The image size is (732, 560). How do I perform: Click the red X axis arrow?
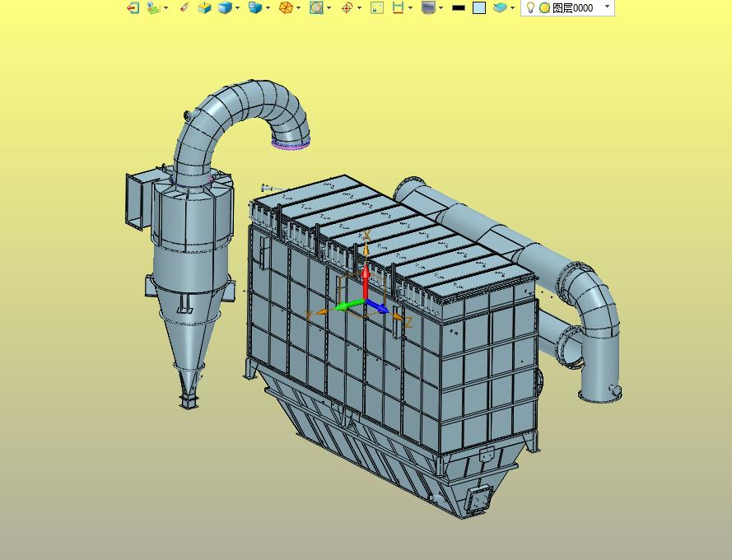pos(366,281)
